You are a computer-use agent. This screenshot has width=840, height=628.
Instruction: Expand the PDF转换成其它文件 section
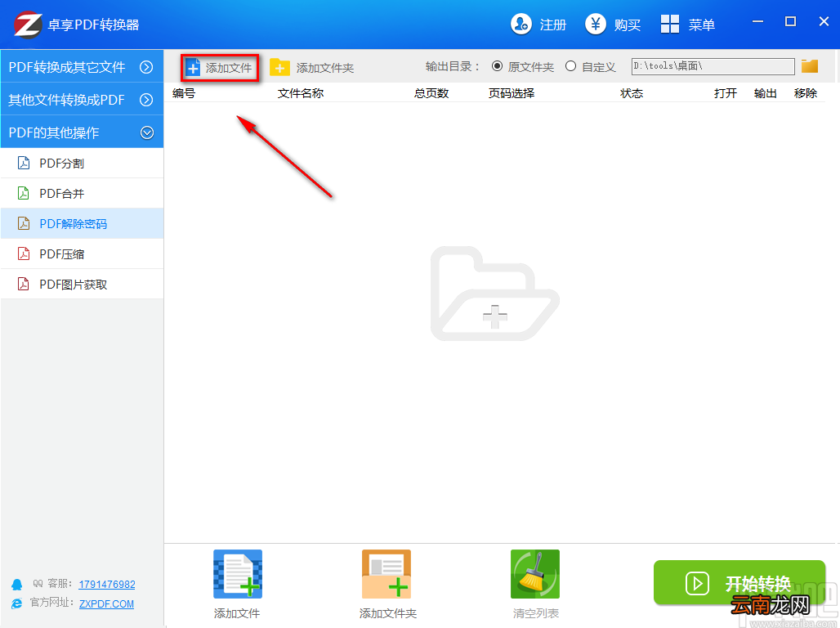(82, 66)
